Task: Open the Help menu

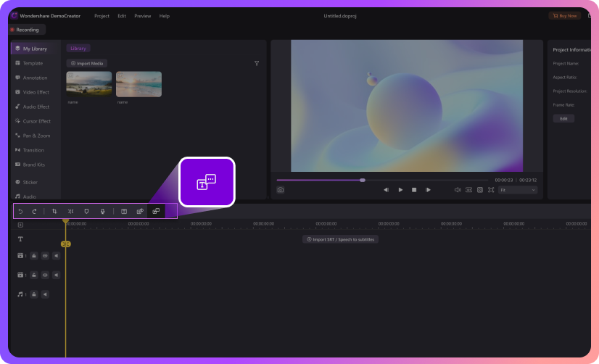Action: [165, 16]
